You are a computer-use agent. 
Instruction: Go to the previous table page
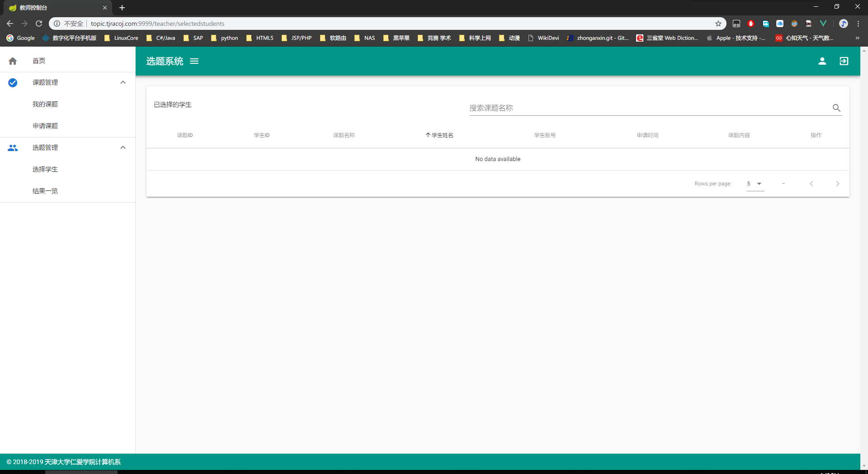click(x=811, y=184)
